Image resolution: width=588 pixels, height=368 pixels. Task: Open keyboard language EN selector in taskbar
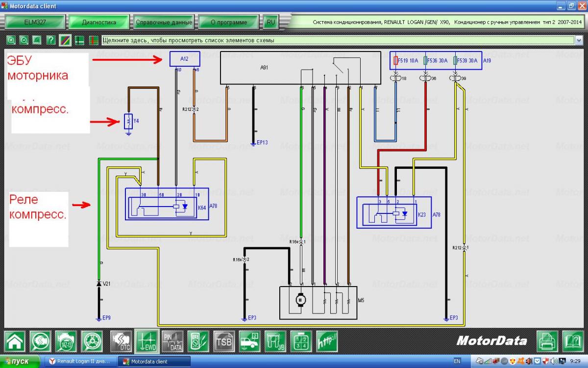(x=457, y=362)
